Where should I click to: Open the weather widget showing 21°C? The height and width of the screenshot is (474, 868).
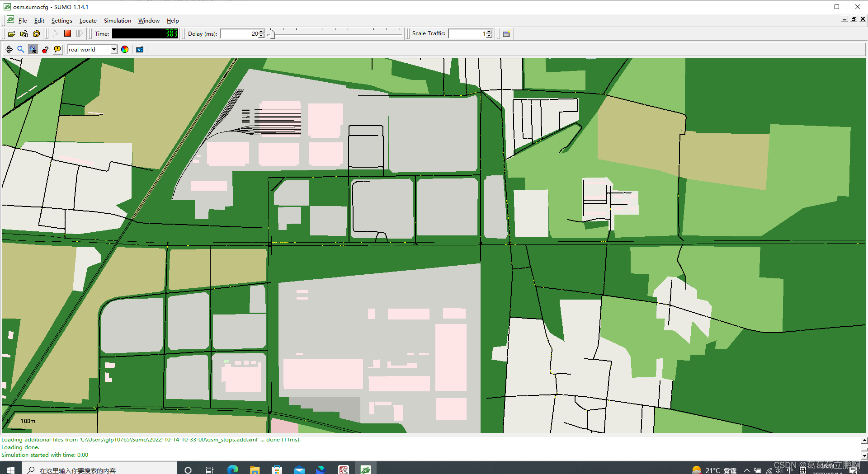(714, 470)
